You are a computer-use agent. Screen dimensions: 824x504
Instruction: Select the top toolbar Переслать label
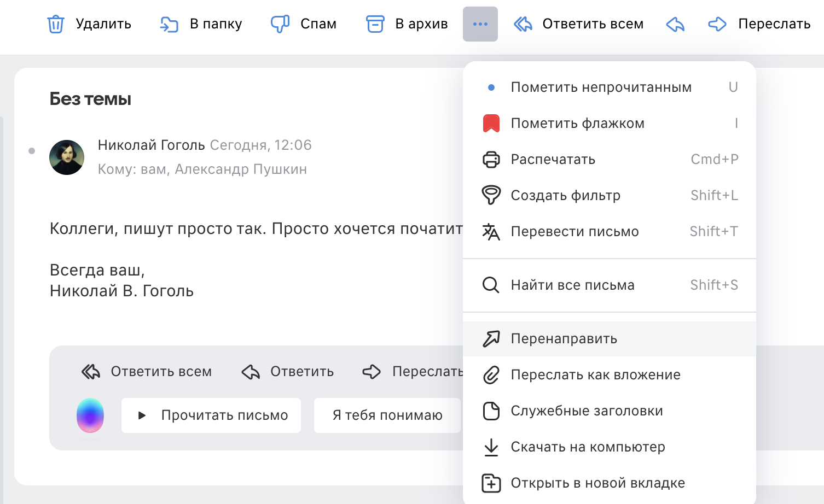coord(775,24)
